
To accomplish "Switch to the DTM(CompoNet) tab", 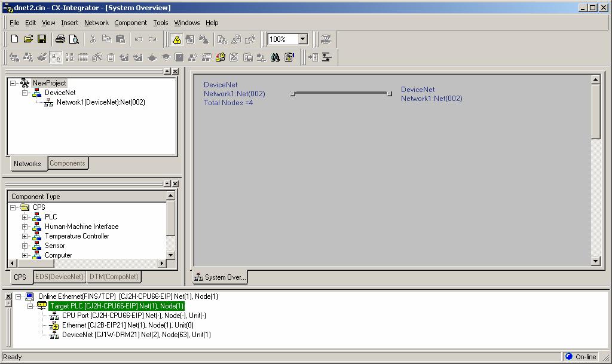I will pos(114,277).
